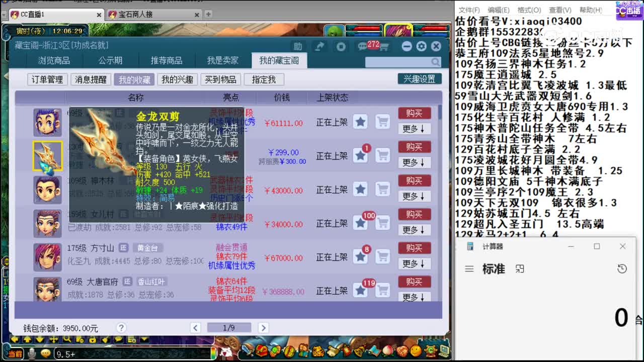Open Notepad 文件(F) menu
Viewport: 644px width, 362px height.
pos(469,10)
